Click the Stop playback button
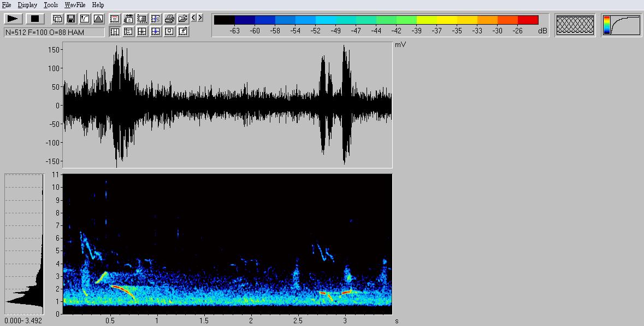This screenshot has height=326, width=644. pyautogui.click(x=35, y=19)
